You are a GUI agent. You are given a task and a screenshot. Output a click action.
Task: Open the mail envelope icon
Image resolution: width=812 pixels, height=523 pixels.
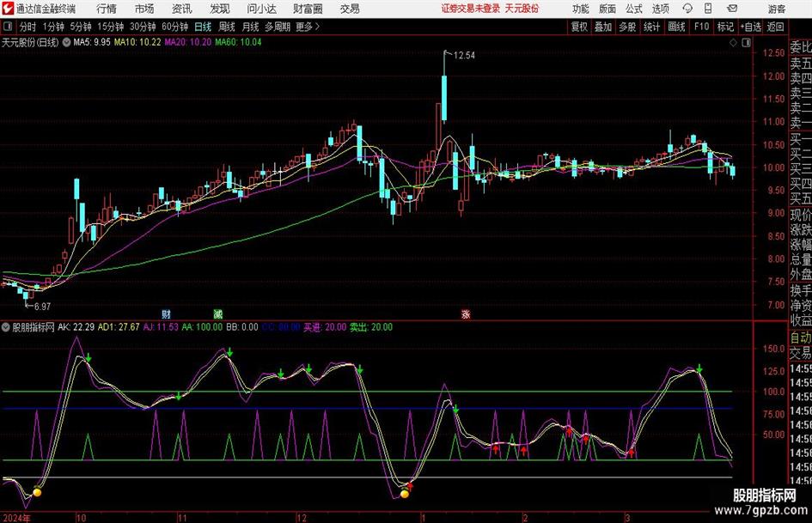pos(732,9)
